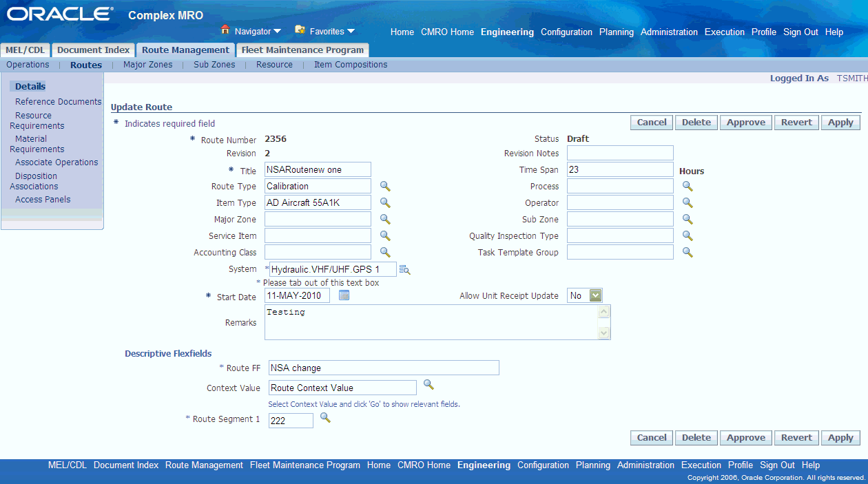Click the top Revert button
This screenshot has height=484, width=868.
tap(796, 123)
